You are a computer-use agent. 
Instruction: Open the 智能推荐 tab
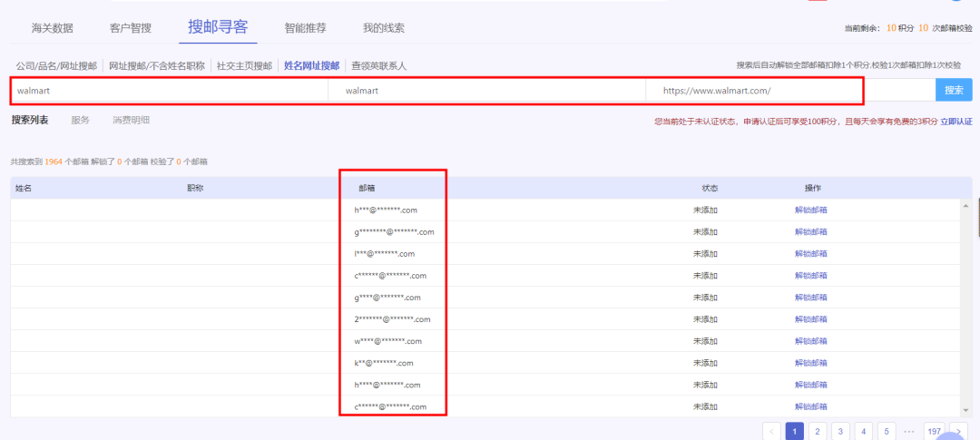click(x=305, y=28)
